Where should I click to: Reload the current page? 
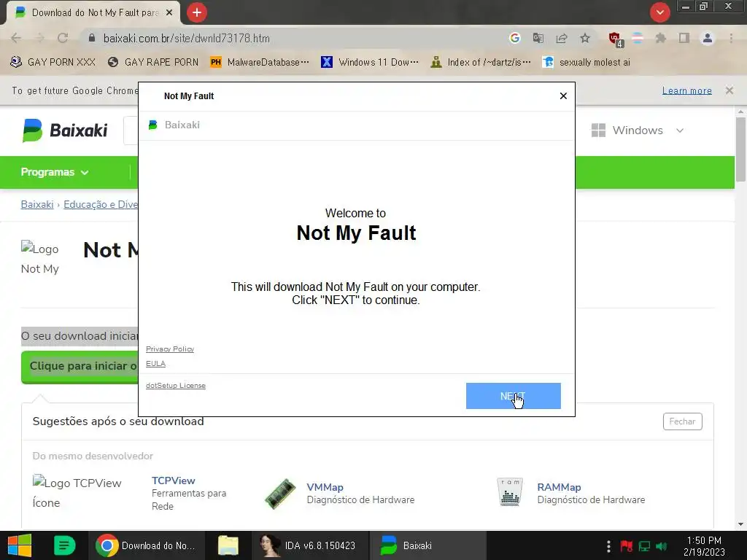63,38
